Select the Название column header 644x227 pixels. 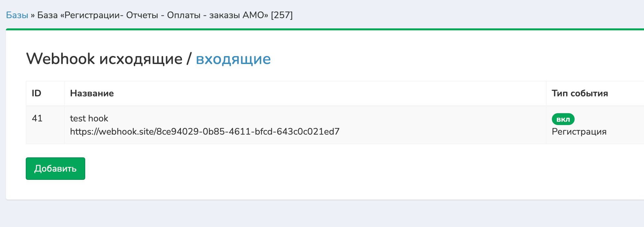(92, 93)
